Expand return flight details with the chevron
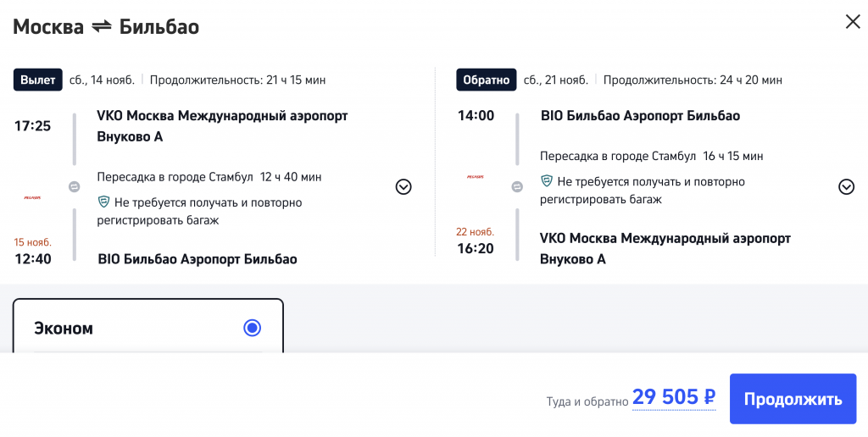Screen dimensions: 868x437 pos(846,187)
